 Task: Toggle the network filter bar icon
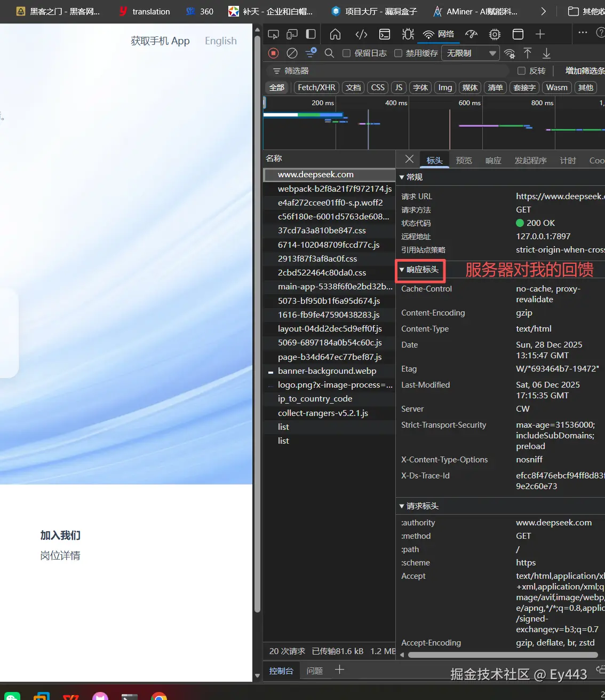(311, 52)
